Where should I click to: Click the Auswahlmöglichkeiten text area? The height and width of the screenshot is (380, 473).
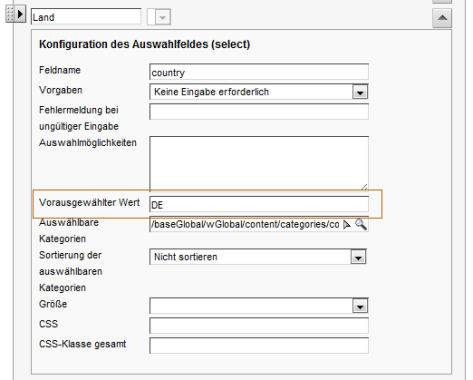point(259,164)
